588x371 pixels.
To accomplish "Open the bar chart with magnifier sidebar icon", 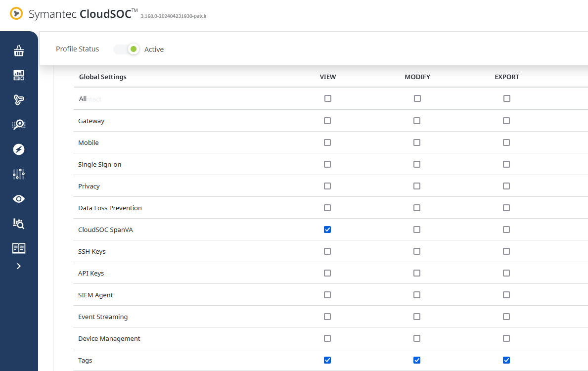I will [19, 224].
